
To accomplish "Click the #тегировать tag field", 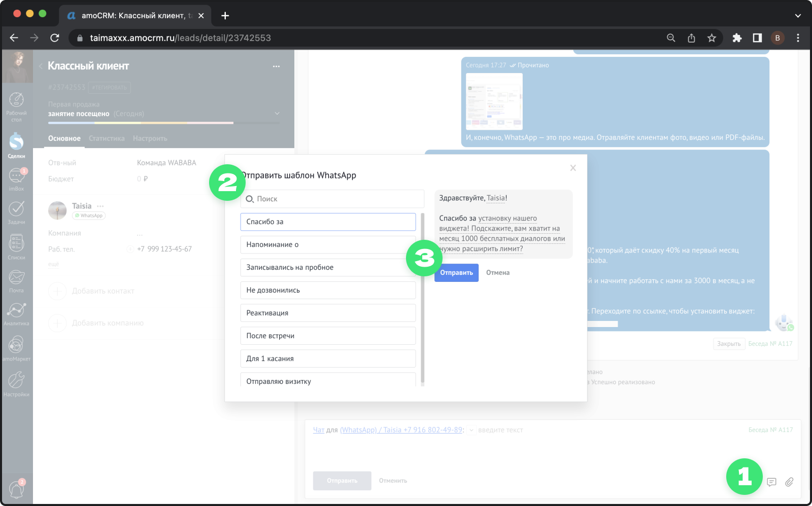I will tap(110, 88).
